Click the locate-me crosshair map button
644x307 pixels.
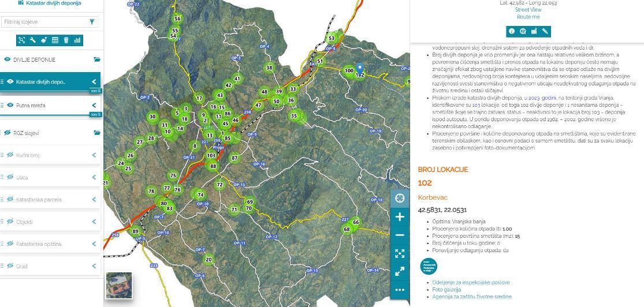tap(400, 199)
